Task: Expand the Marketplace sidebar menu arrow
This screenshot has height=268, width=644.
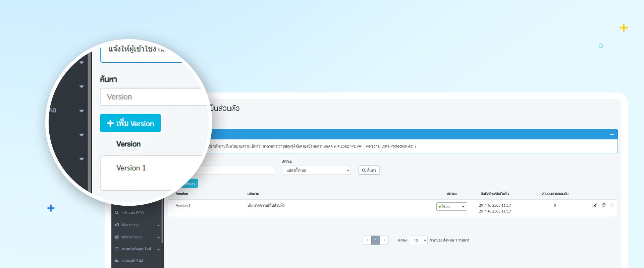Action: 158,237
